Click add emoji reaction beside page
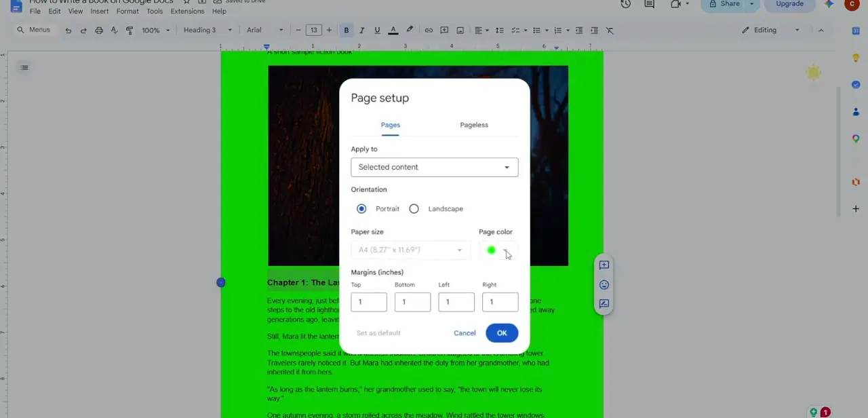Viewport: 868px width, 418px height. 604,285
